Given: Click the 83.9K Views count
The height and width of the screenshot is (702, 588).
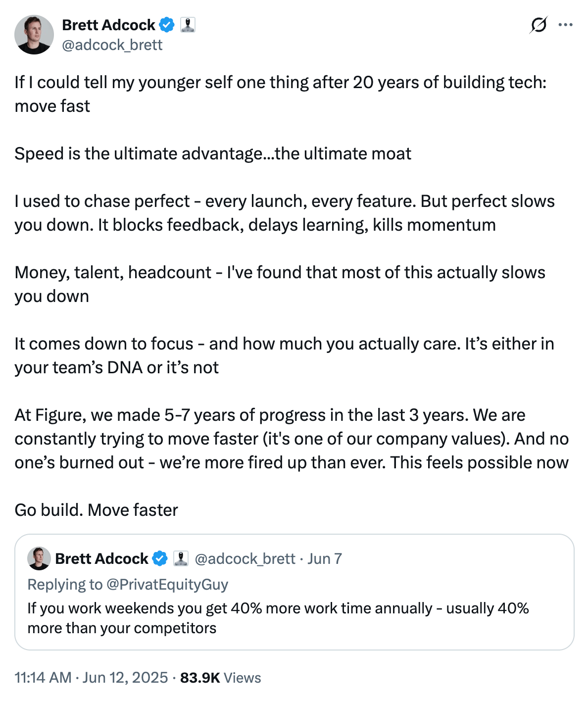Looking at the screenshot, I should point(220,677).
